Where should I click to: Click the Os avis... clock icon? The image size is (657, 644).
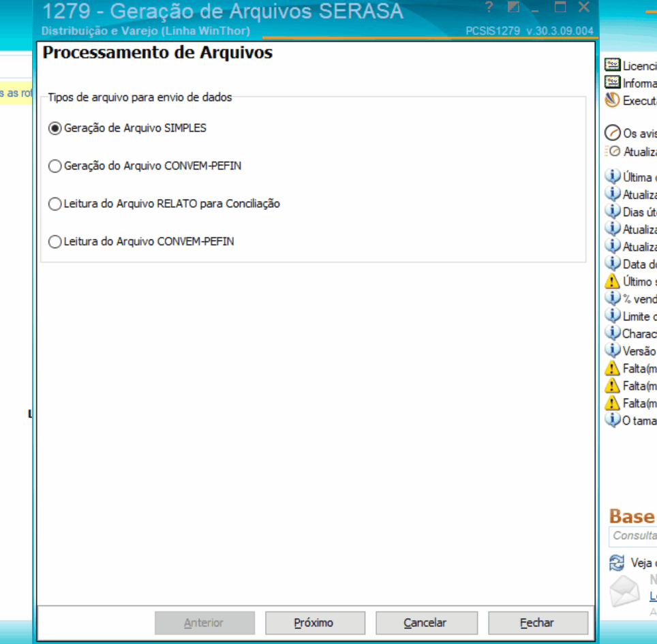click(x=612, y=132)
